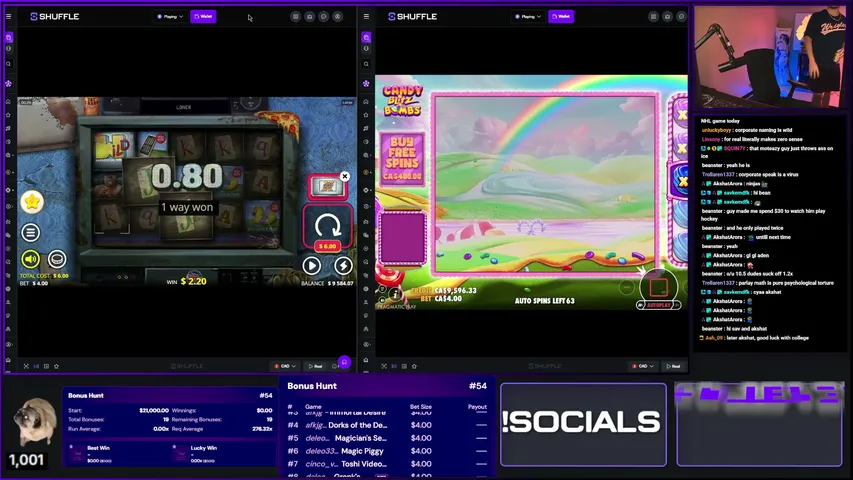This screenshot has height=480, width=853.
Task: Open the purple support chat bubble
Action: pos(344,362)
